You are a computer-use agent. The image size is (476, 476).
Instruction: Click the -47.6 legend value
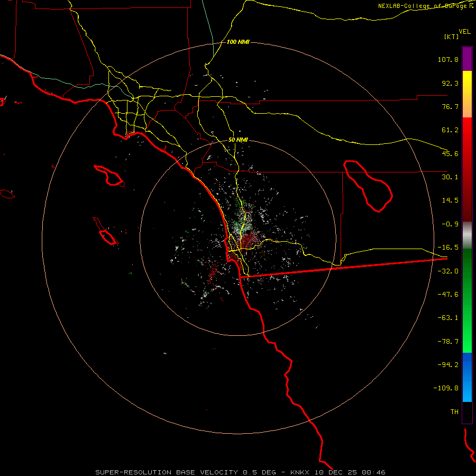(x=448, y=295)
